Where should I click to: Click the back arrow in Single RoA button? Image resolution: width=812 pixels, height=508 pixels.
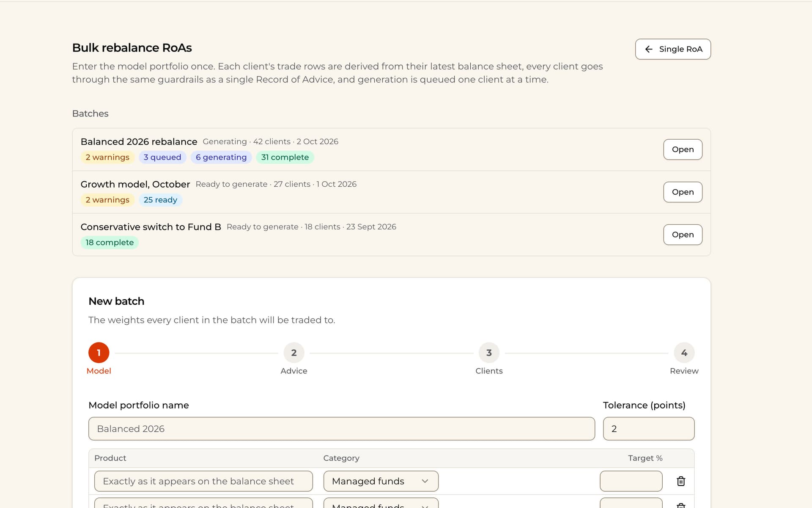pos(649,49)
